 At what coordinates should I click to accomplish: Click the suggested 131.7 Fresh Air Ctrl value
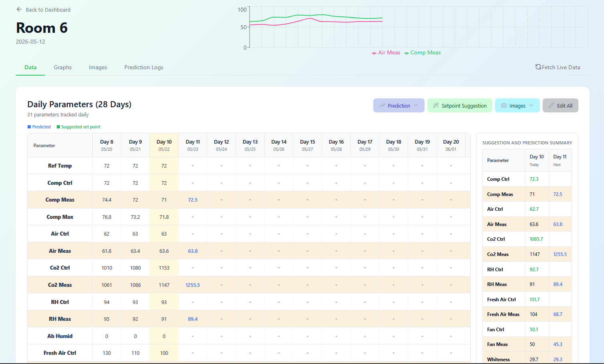coord(535,299)
